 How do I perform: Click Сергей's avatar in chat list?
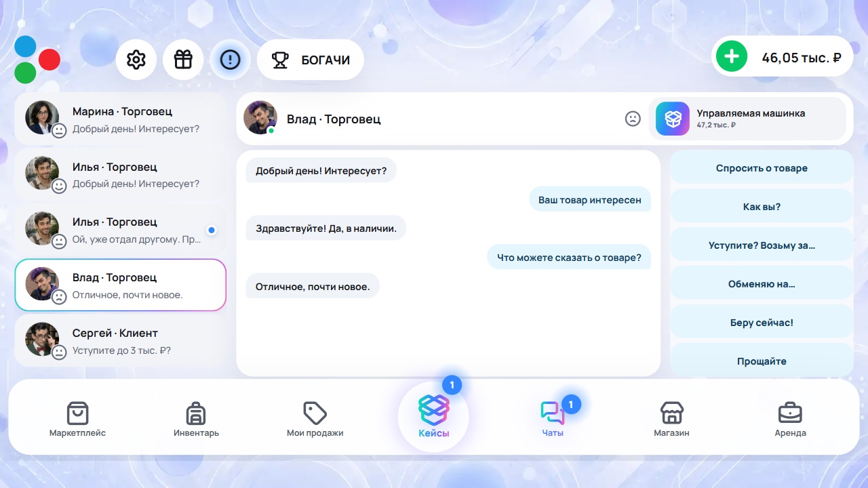coord(42,339)
